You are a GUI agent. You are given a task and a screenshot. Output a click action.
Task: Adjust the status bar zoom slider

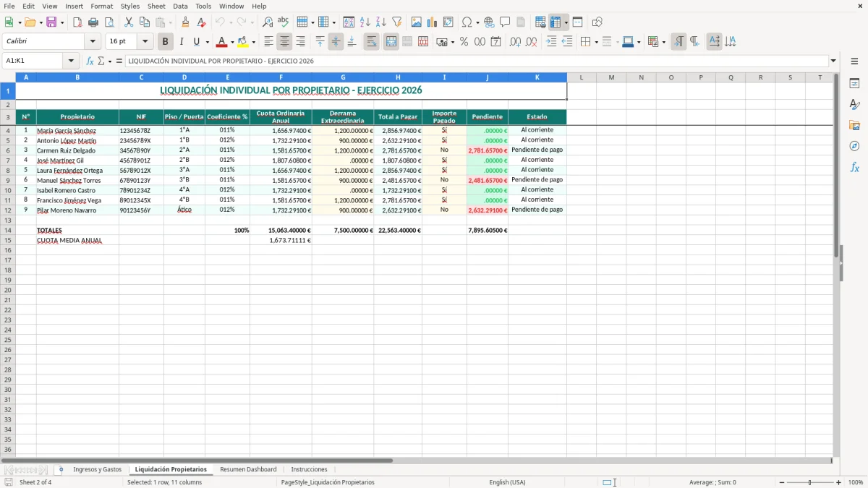(810, 482)
